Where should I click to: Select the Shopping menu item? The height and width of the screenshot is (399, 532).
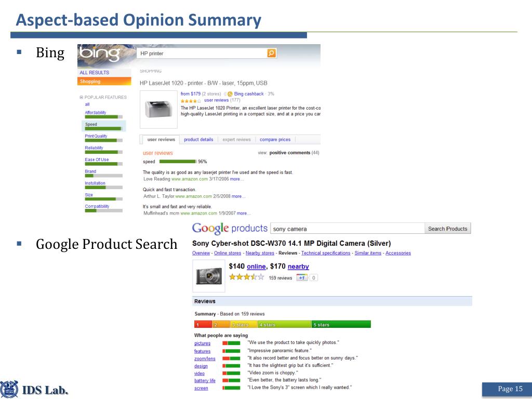pos(104,82)
